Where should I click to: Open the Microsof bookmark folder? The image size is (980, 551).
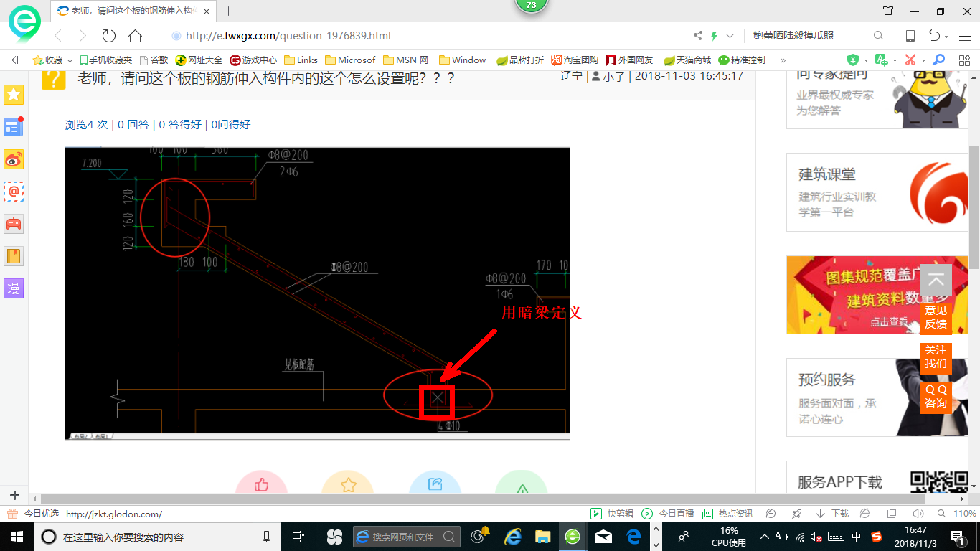click(x=350, y=60)
